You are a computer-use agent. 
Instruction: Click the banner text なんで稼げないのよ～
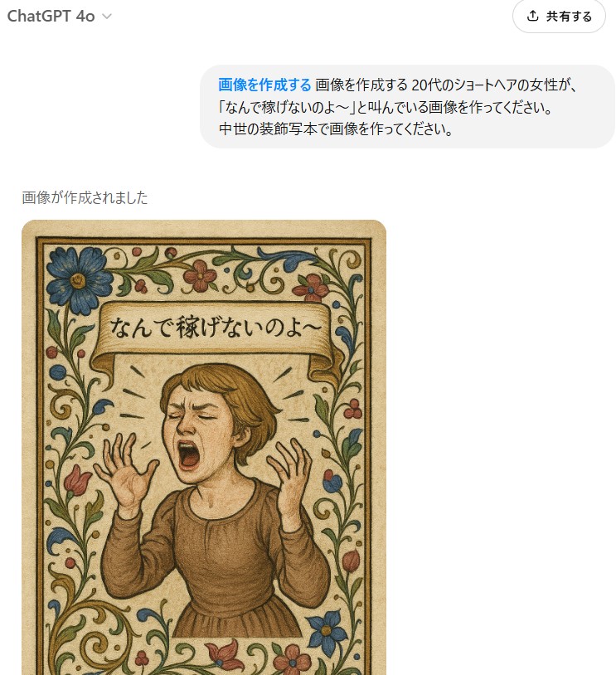[x=215, y=328]
